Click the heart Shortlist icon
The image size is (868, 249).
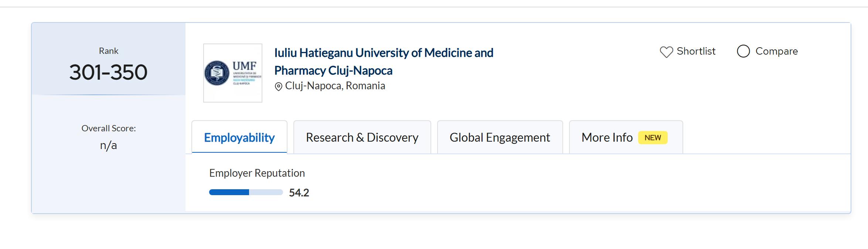[666, 52]
